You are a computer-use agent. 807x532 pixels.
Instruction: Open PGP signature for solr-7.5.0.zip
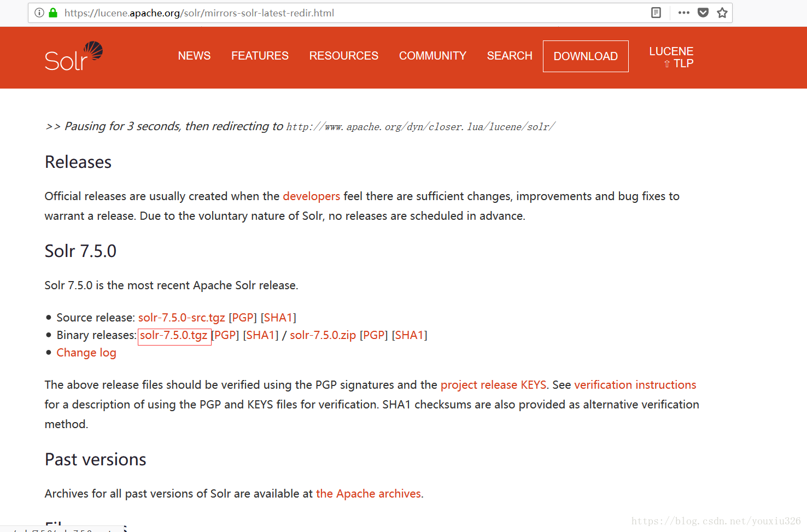tap(373, 335)
